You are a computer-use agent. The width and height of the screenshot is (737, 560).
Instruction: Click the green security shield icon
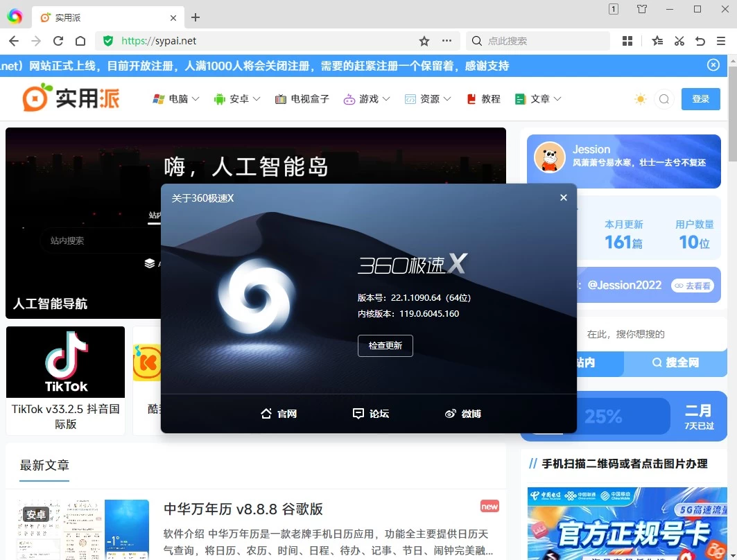[108, 41]
